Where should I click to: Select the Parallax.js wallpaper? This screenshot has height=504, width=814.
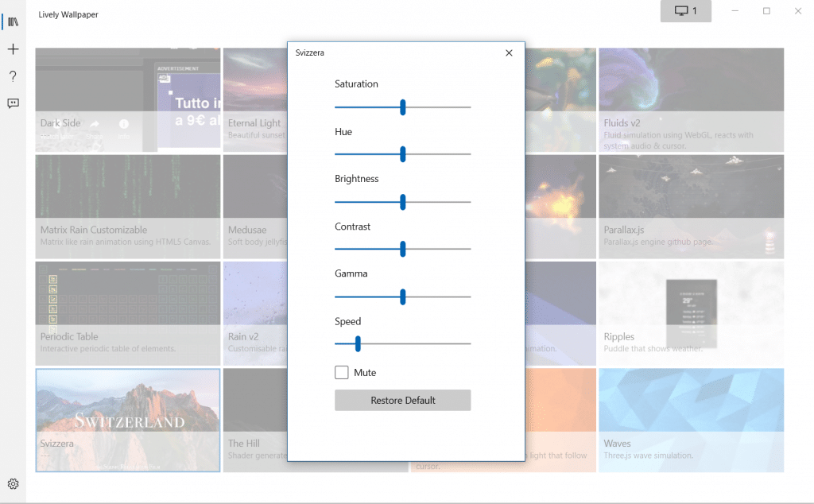pos(691,207)
